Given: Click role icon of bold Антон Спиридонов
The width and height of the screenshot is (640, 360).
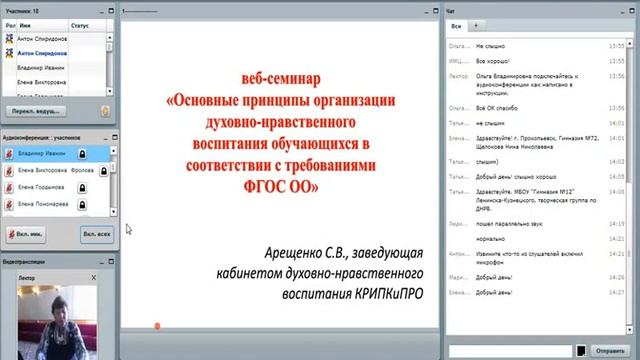Looking at the screenshot, I should tap(9, 53).
